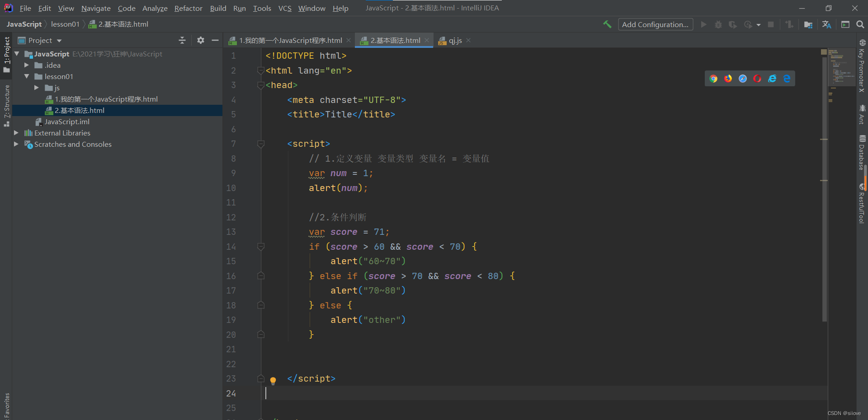Collapse the script block fold arrow
Viewport: 868px width, 420px height.
261,144
